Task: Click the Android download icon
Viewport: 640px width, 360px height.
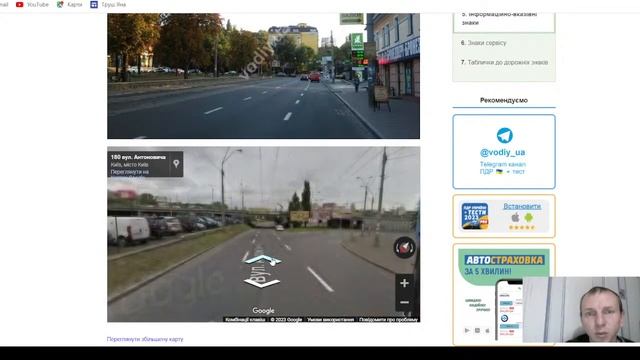Action: click(x=529, y=217)
